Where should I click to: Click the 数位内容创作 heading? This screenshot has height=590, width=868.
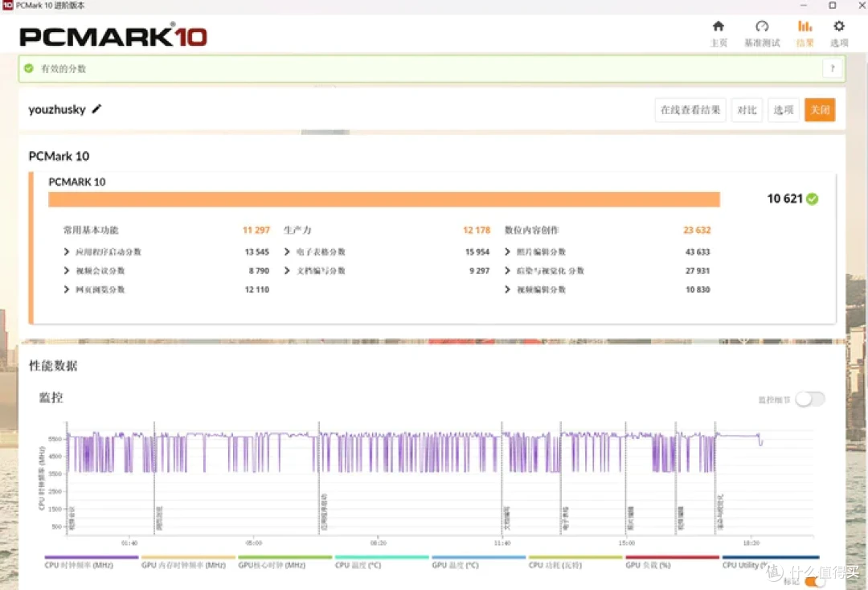point(531,230)
